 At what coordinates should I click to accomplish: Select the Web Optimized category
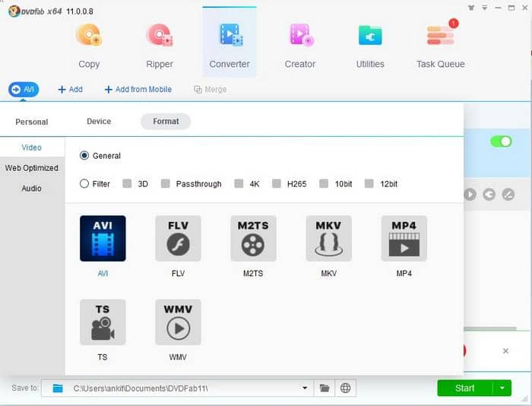click(x=32, y=168)
